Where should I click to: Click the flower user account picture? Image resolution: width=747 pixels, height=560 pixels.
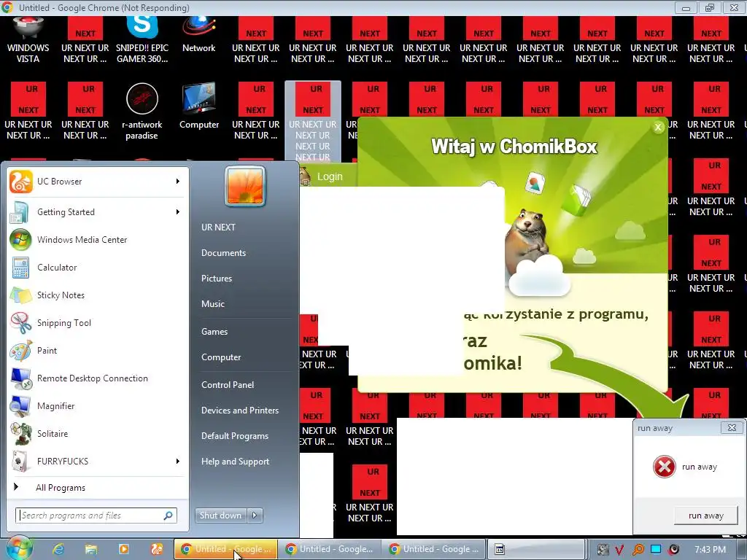coord(245,186)
